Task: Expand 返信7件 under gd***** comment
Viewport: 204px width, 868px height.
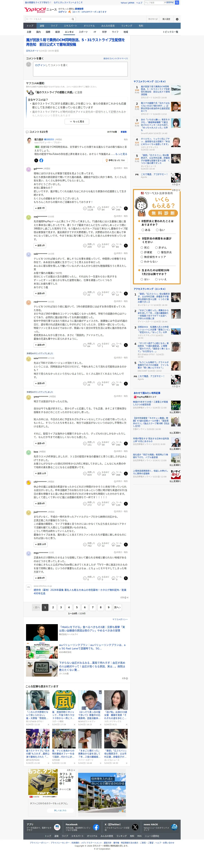Action: tap(40, 208)
